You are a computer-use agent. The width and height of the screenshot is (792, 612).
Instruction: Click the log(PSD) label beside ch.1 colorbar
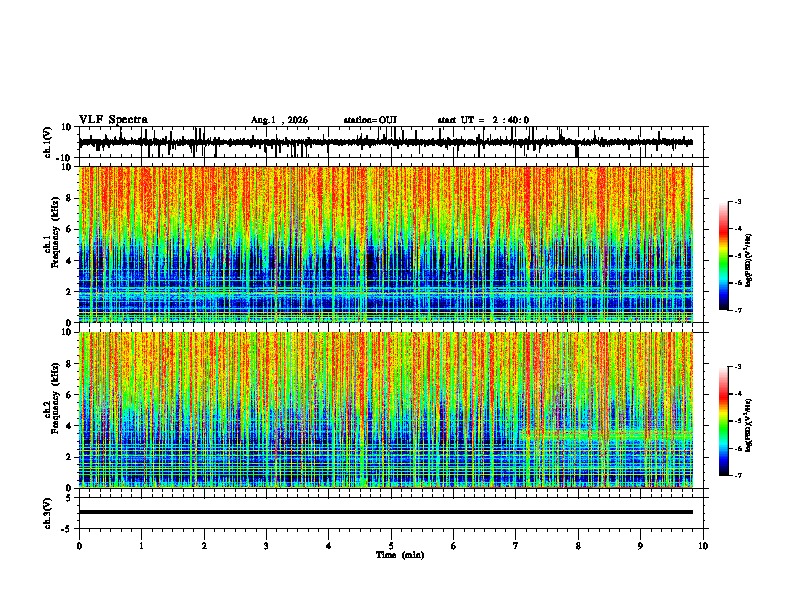pos(748,261)
